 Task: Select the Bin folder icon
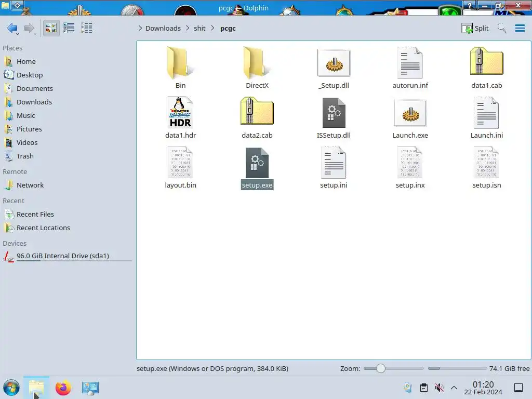[180, 63]
